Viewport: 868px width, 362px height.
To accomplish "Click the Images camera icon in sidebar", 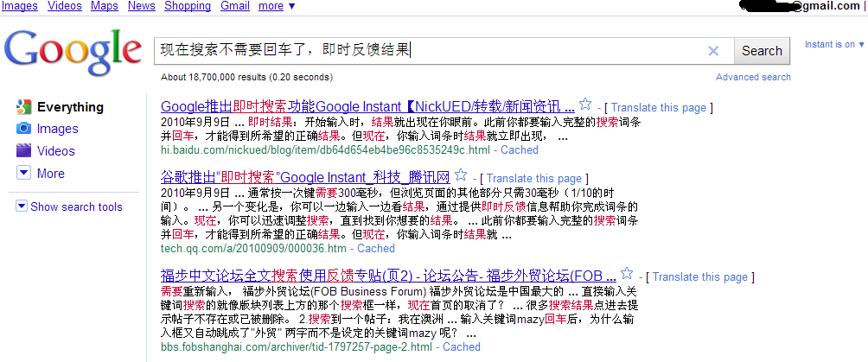I will tap(23, 129).
